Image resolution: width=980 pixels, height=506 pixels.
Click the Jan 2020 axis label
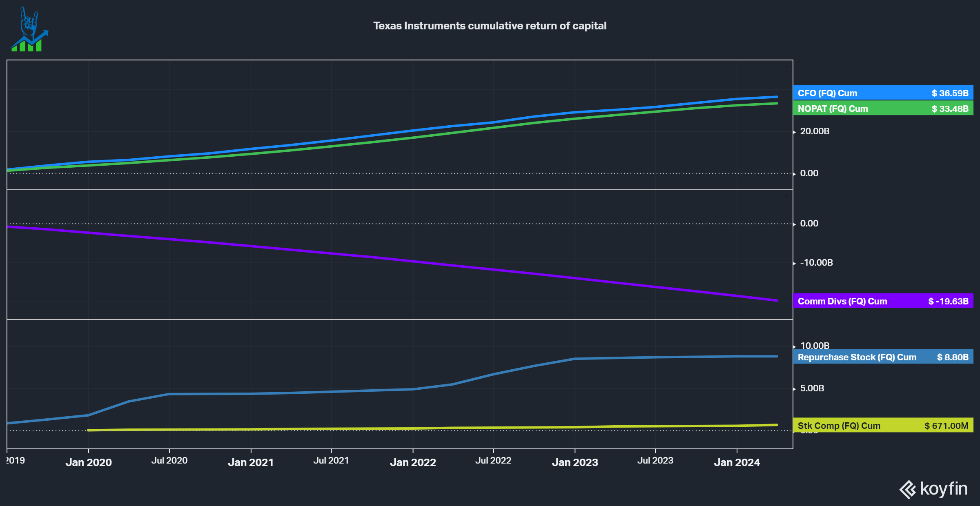89,462
